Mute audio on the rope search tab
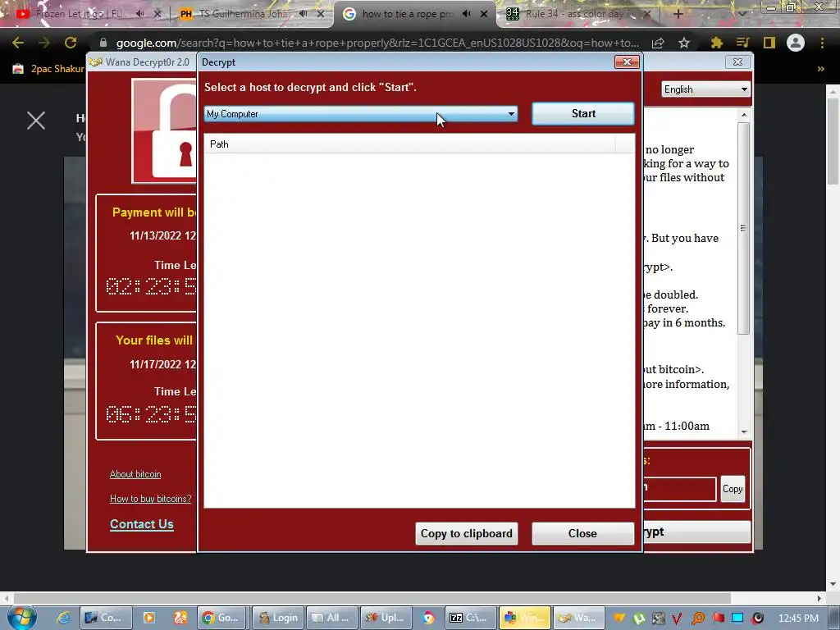This screenshot has height=630, width=840. [467, 14]
